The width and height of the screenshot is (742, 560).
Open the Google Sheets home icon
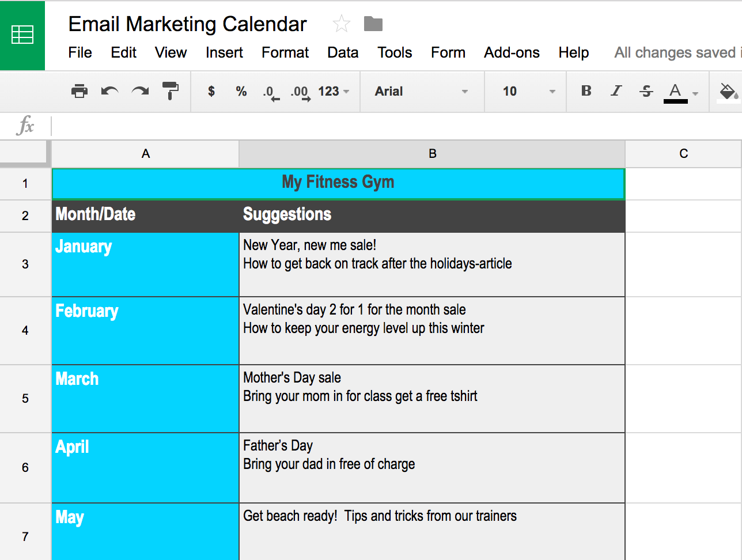coord(22,35)
